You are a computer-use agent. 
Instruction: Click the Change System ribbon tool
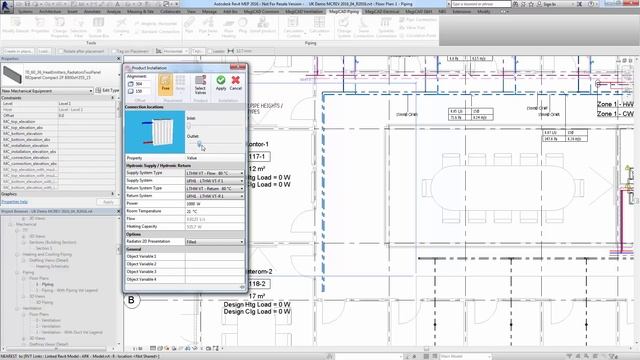click(344, 28)
